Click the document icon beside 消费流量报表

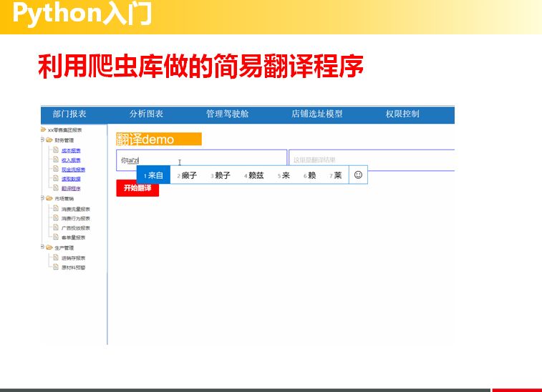(56, 208)
